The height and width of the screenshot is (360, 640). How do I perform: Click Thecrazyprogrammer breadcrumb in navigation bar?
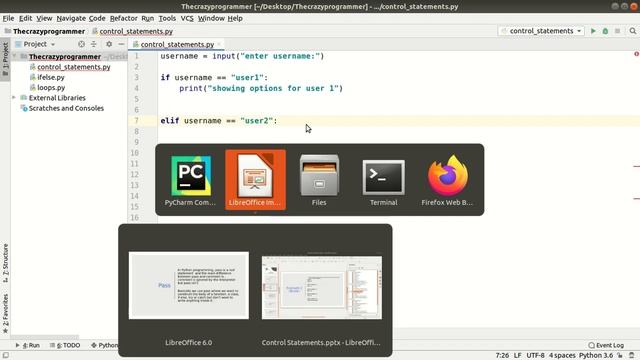pos(49,31)
